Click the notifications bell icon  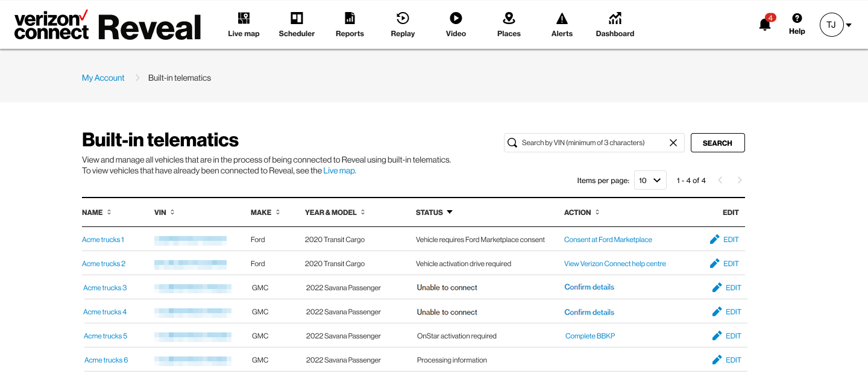[764, 25]
